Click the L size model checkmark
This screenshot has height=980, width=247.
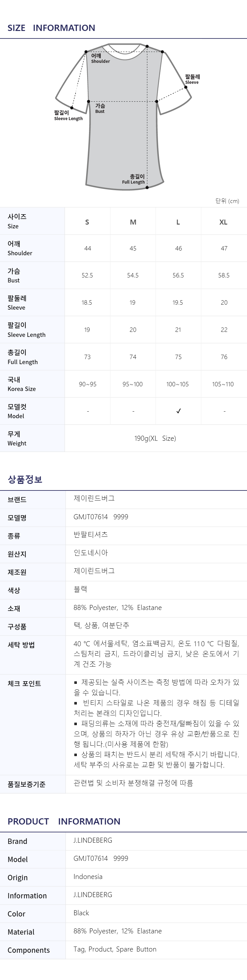[x=178, y=411]
